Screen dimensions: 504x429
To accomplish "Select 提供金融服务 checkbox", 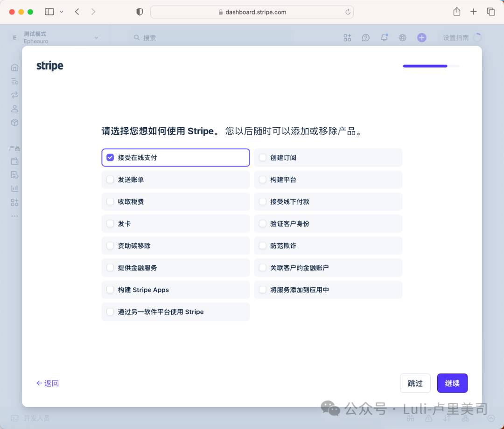I will pos(110,268).
